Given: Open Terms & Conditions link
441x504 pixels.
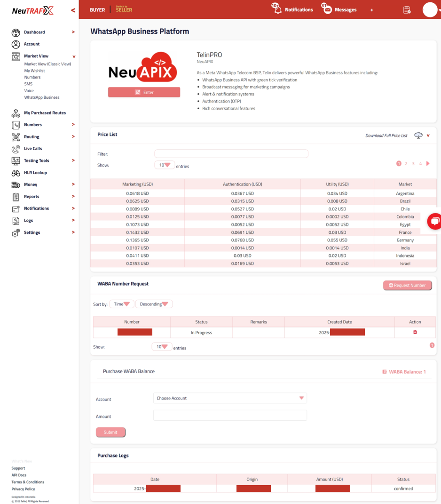Looking at the screenshot, I should (28, 482).
